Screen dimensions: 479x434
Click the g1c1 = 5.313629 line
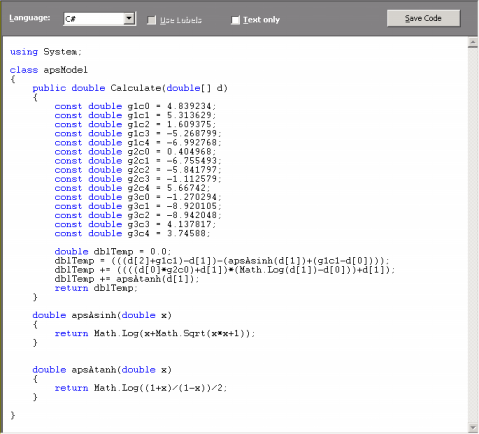click(135, 115)
